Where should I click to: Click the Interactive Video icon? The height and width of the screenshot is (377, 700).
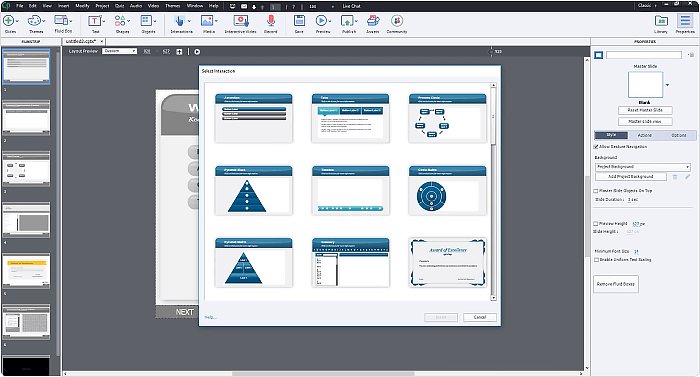[241, 21]
